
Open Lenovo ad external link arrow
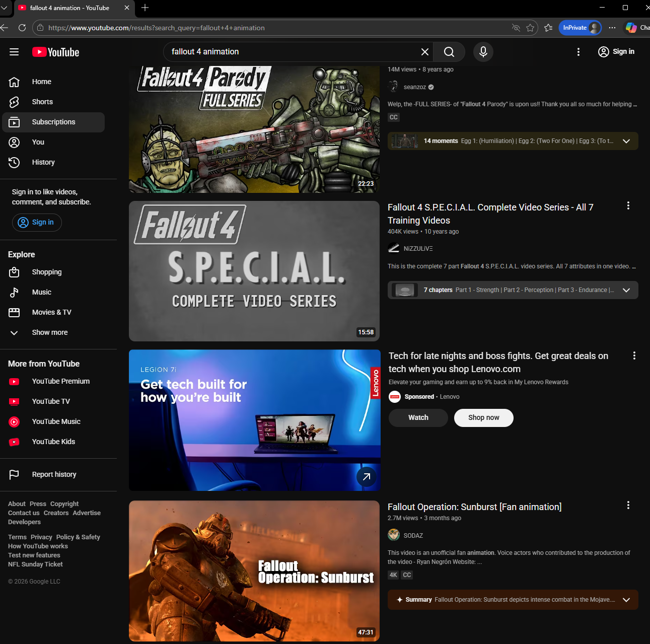[x=367, y=477]
